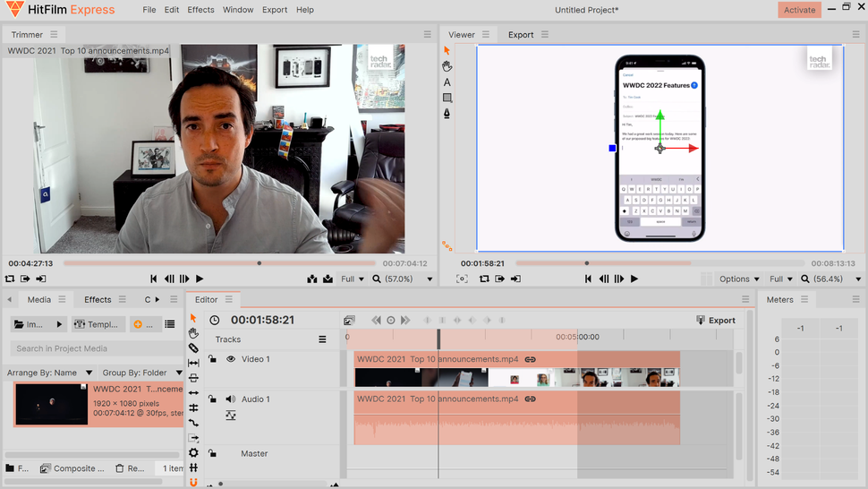The image size is (868, 489).
Task: Open Viewer Options dropdown
Action: 739,279
